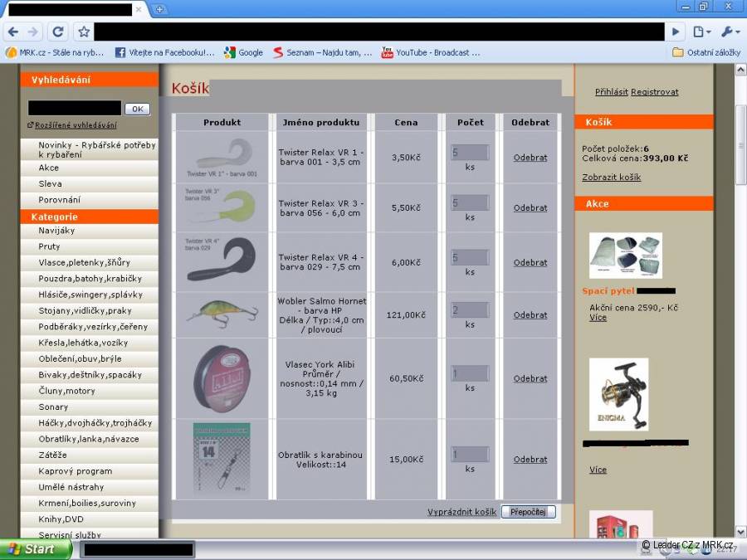This screenshot has height=560, width=747.
Task: Edit quantity field for Twister Relax VR 1
Action: click(x=470, y=153)
